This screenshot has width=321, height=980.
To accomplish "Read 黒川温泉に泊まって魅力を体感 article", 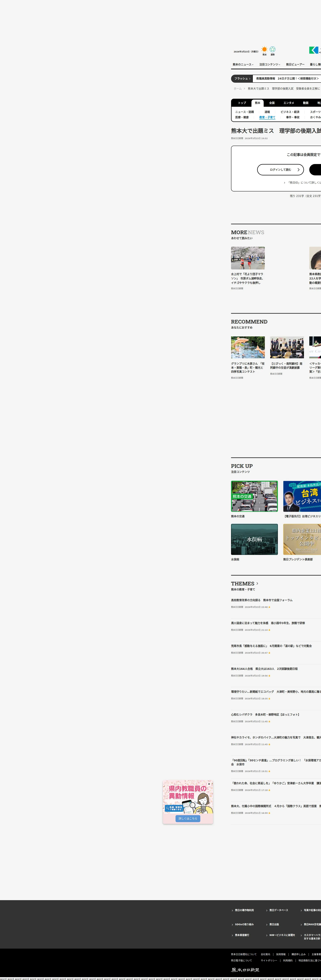I will point(268,623).
